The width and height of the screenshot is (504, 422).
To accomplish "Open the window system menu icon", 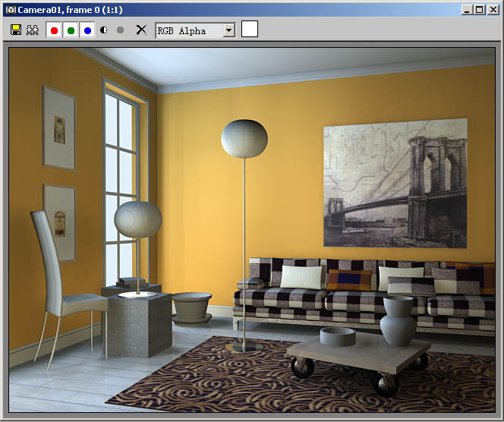I will click(x=11, y=10).
